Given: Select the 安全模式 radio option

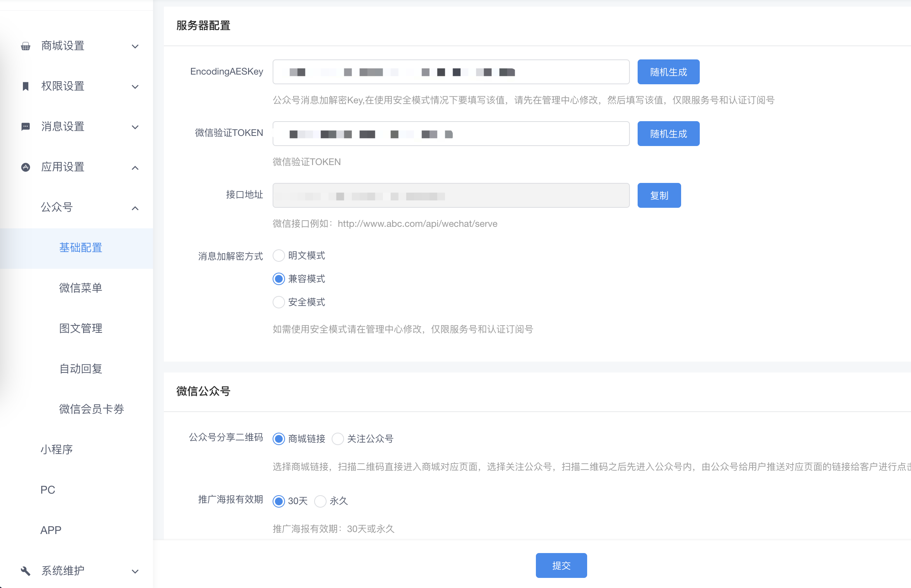Looking at the screenshot, I should click(279, 302).
